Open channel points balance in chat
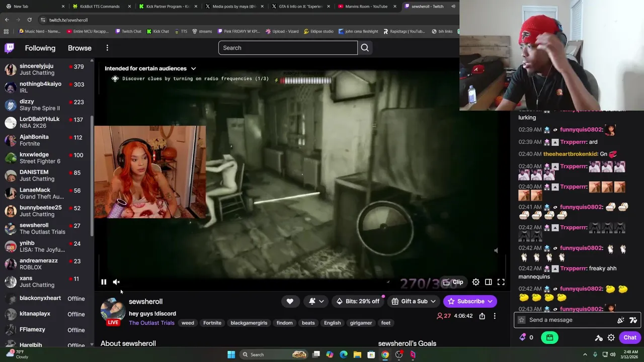The height and width of the screenshot is (362, 644). click(x=526, y=337)
